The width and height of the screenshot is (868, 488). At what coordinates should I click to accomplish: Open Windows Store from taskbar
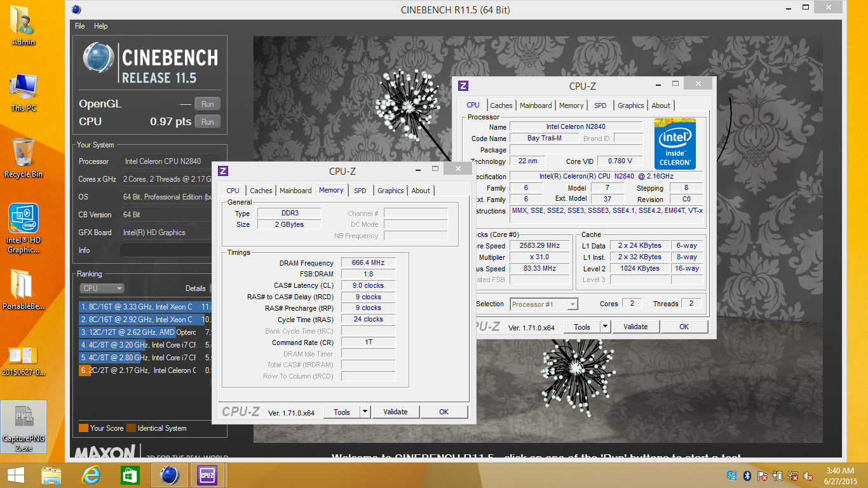tap(130, 475)
